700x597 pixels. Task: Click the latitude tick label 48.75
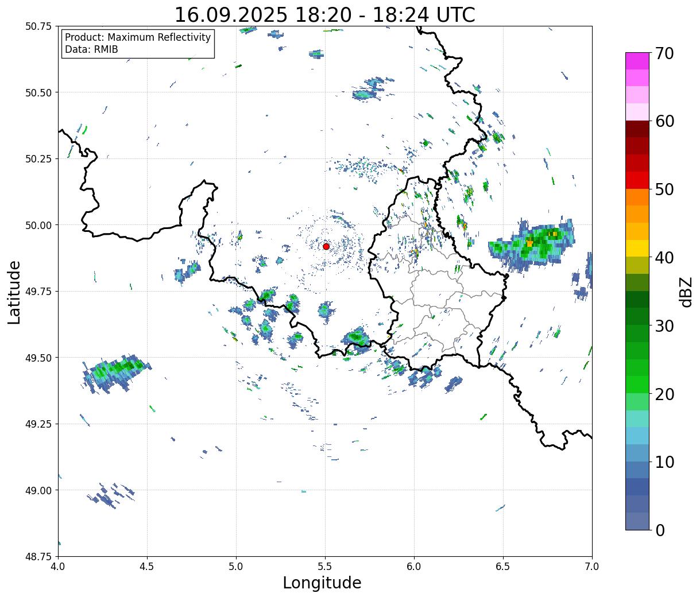tap(38, 556)
